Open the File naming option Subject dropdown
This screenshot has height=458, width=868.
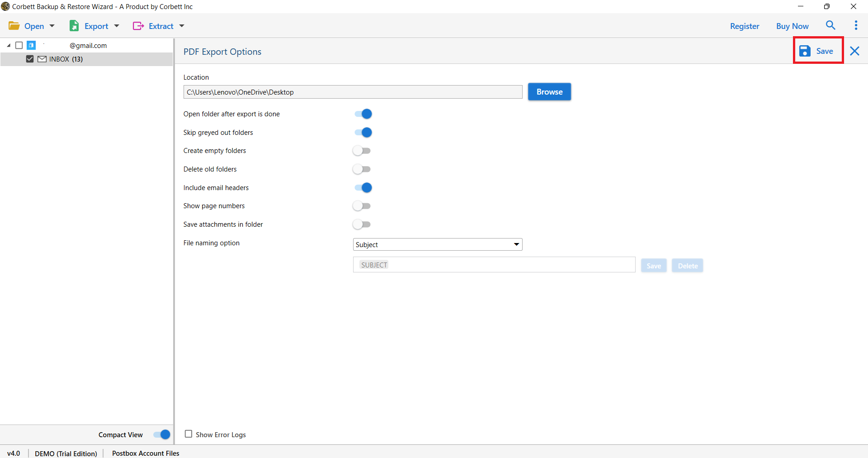pos(438,244)
